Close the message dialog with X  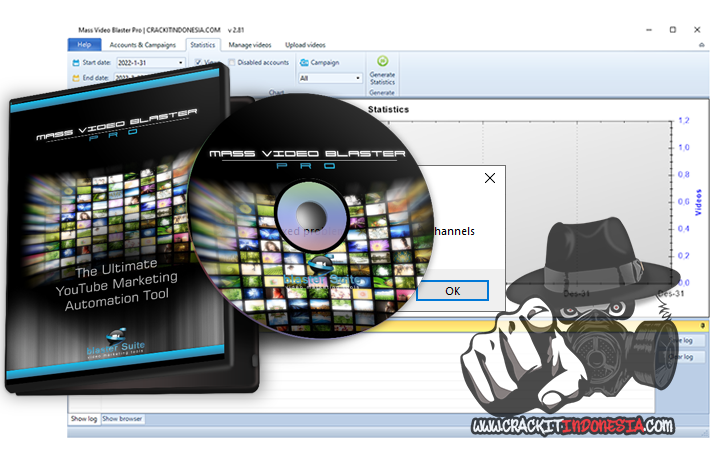[x=489, y=178]
